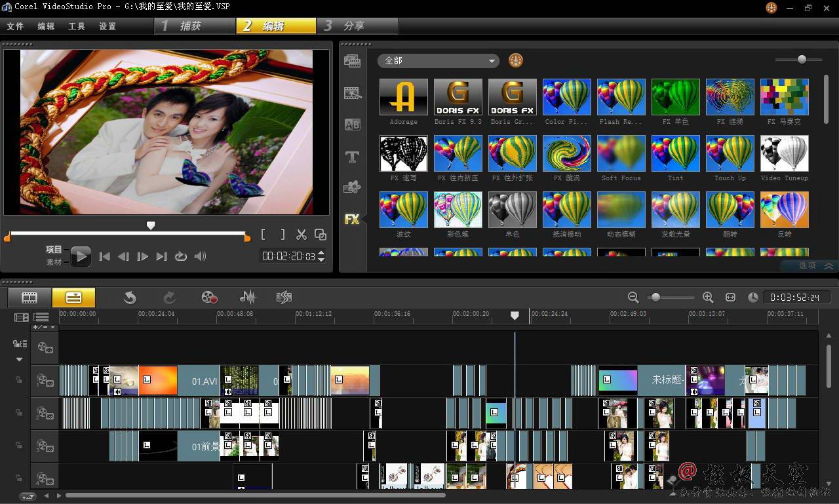Screen dimensions: 839x504
Task: Open the Record/Capture option icon
Action: tap(209, 298)
